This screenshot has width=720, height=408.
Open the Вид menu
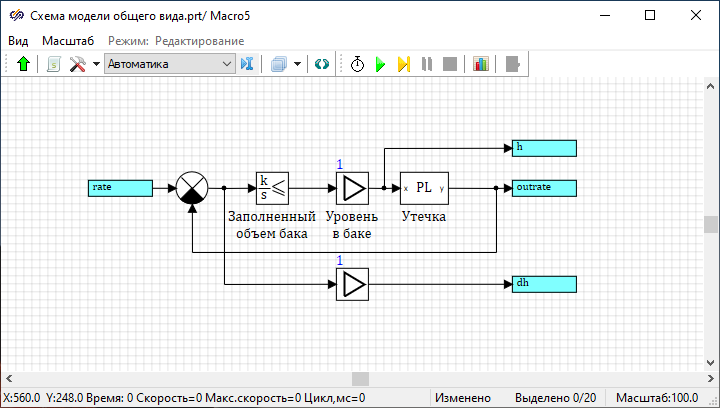18,40
